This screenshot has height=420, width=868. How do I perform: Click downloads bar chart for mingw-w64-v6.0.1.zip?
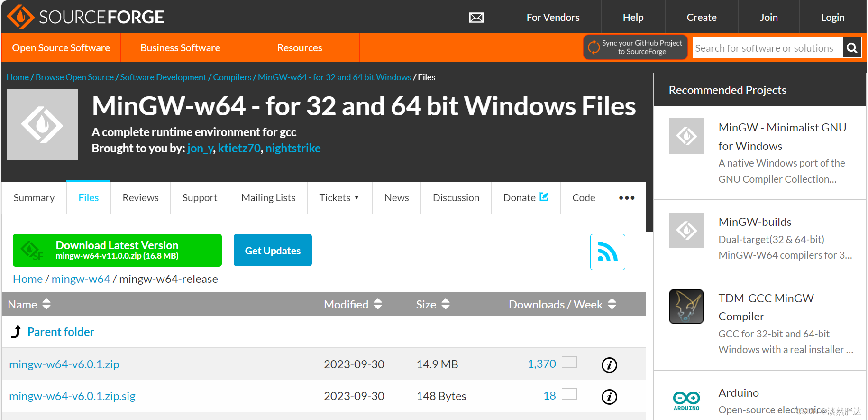tap(569, 363)
